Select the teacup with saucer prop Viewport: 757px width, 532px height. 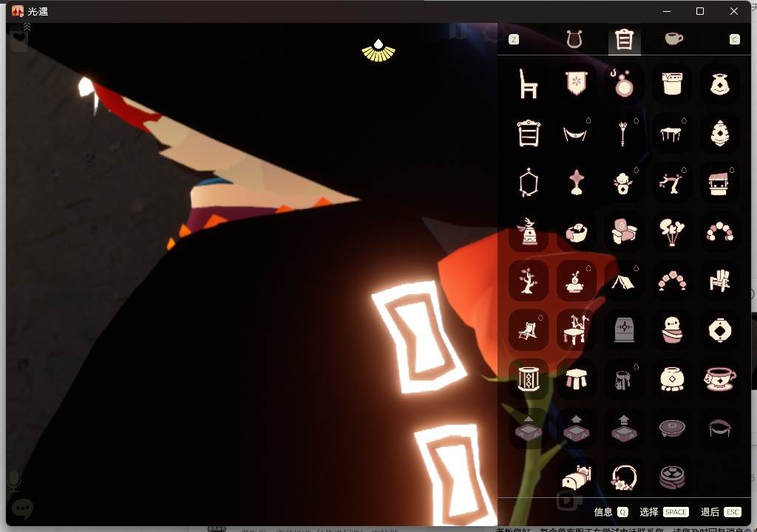pos(719,379)
